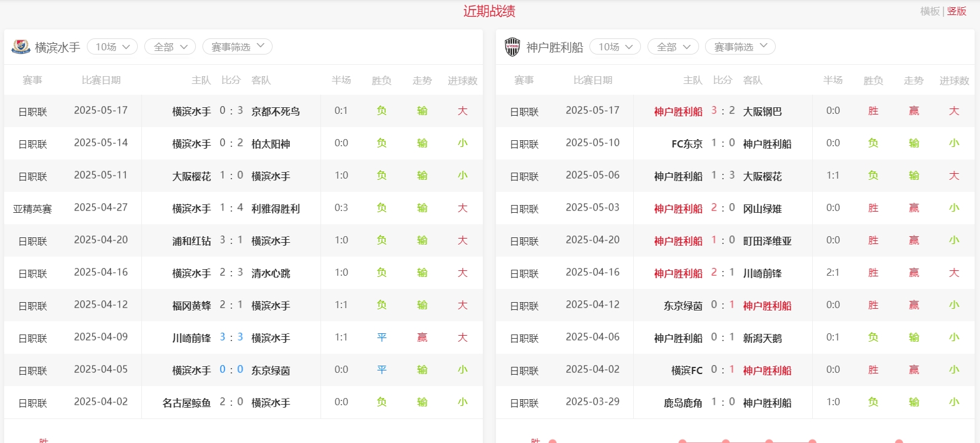Open the 10场 dropdown for 横滨水手
Image resolution: width=980 pixels, height=443 pixels.
pyautogui.click(x=113, y=47)
